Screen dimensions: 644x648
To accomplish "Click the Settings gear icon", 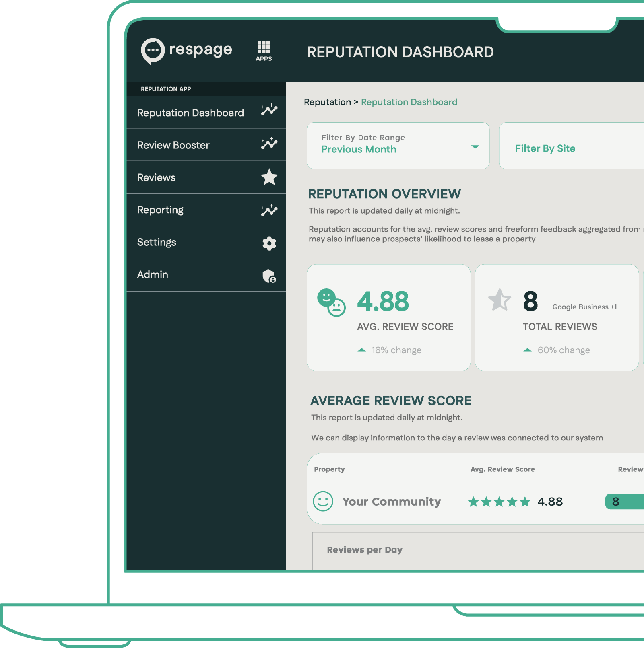I will click(269, 243).
